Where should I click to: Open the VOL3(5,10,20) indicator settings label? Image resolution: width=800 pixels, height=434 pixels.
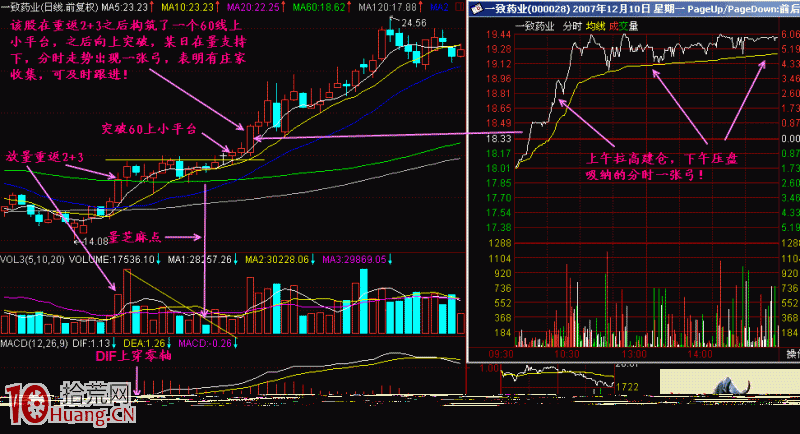pos(33,260)
